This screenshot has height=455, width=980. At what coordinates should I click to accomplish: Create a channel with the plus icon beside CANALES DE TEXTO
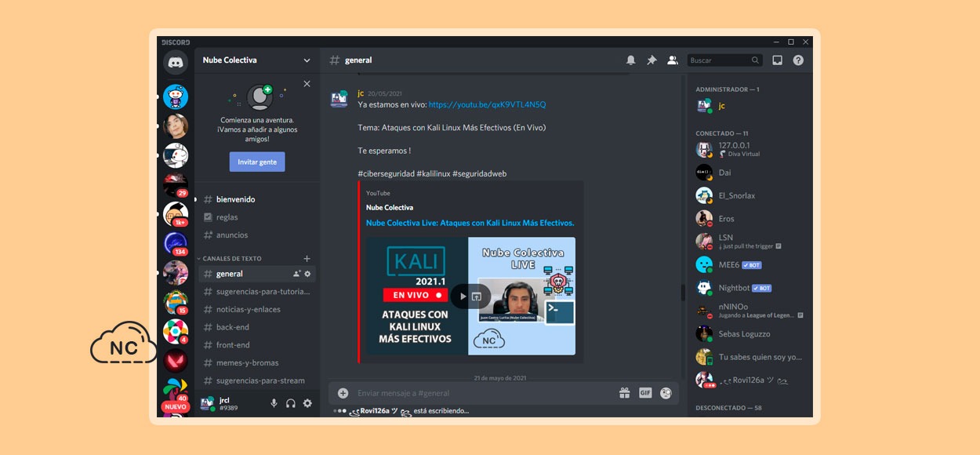tap(307, 258)
